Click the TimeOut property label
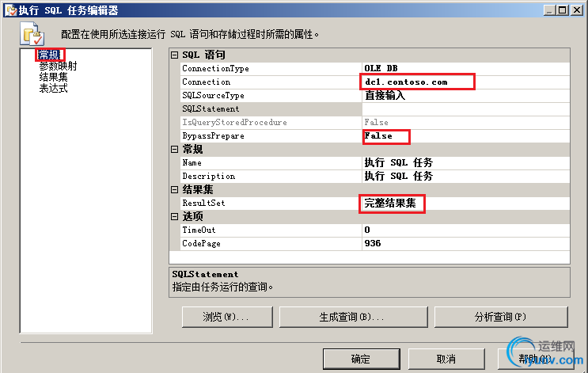 199,230
